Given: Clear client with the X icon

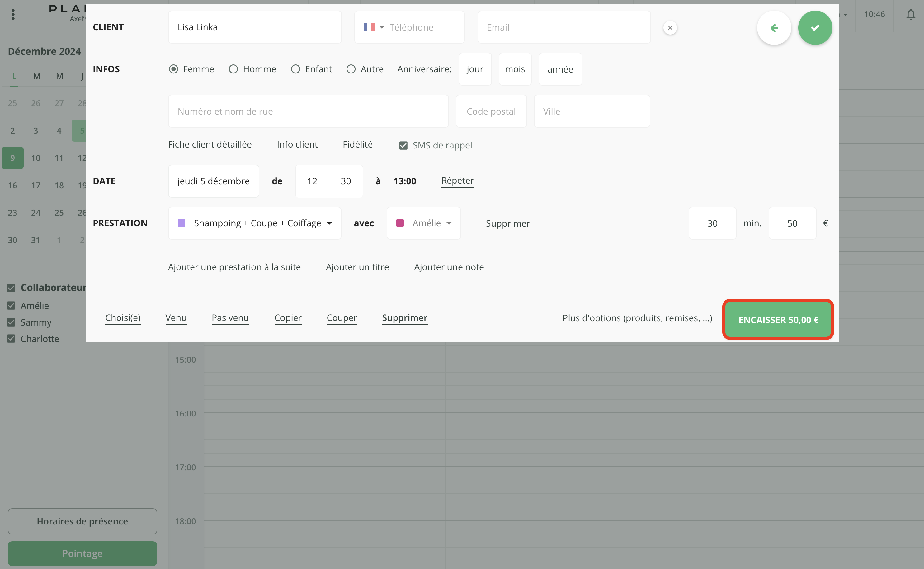Looking at the screenshot, I should [670, 28].
